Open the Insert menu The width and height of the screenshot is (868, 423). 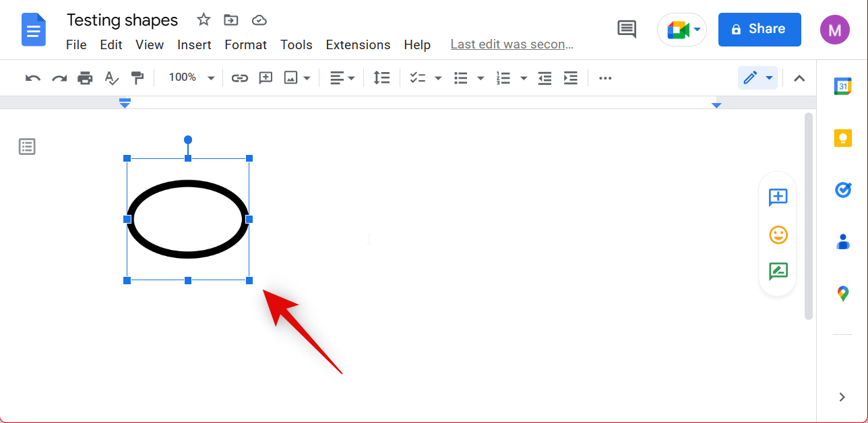pyautogui.click(x=194, y=45)
